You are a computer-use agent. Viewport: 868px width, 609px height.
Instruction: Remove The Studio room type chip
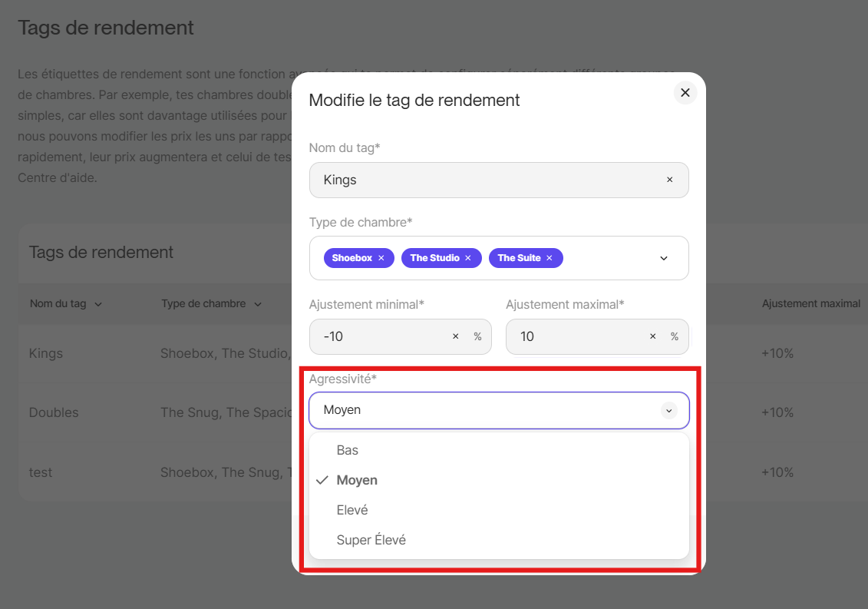point(468,258)
